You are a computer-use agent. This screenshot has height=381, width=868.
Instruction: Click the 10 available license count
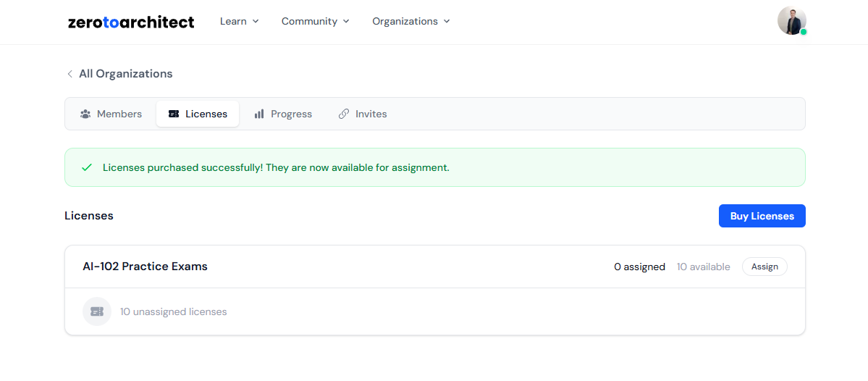pyautogui.click(x=703, y=267)
